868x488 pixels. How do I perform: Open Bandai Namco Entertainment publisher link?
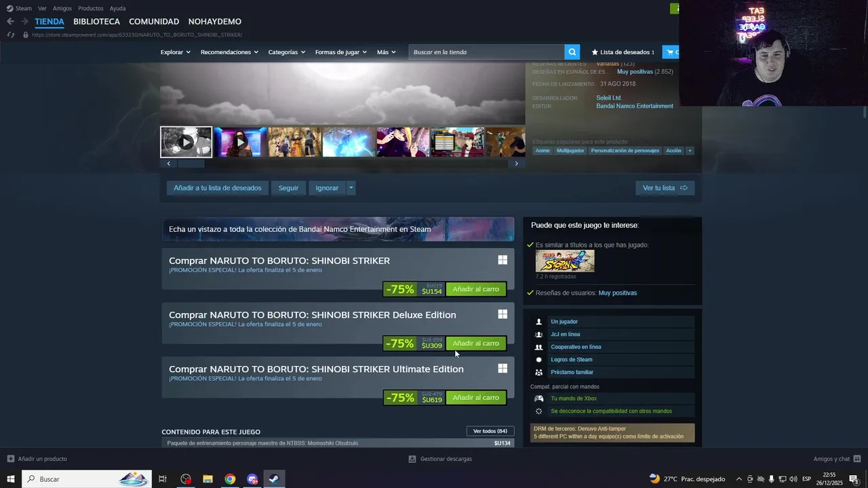[x=635, y=106]
